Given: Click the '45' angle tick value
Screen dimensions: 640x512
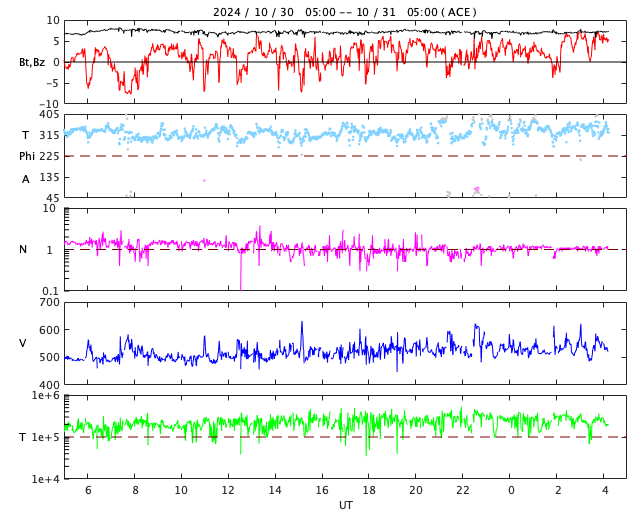Looking at the screenshot, I should (53, 198).
